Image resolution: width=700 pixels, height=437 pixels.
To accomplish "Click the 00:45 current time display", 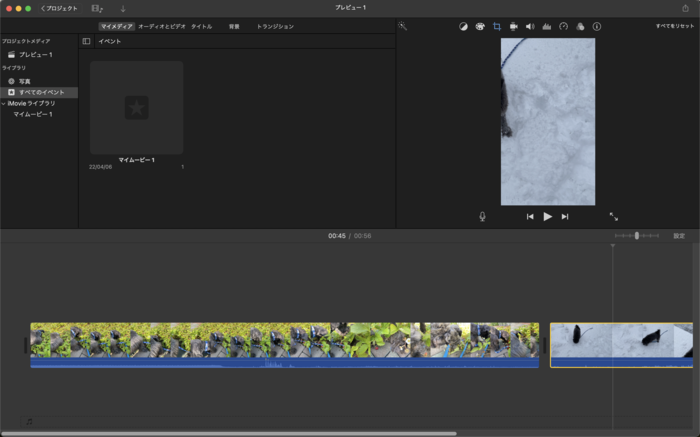I will (x=337, y=236).
